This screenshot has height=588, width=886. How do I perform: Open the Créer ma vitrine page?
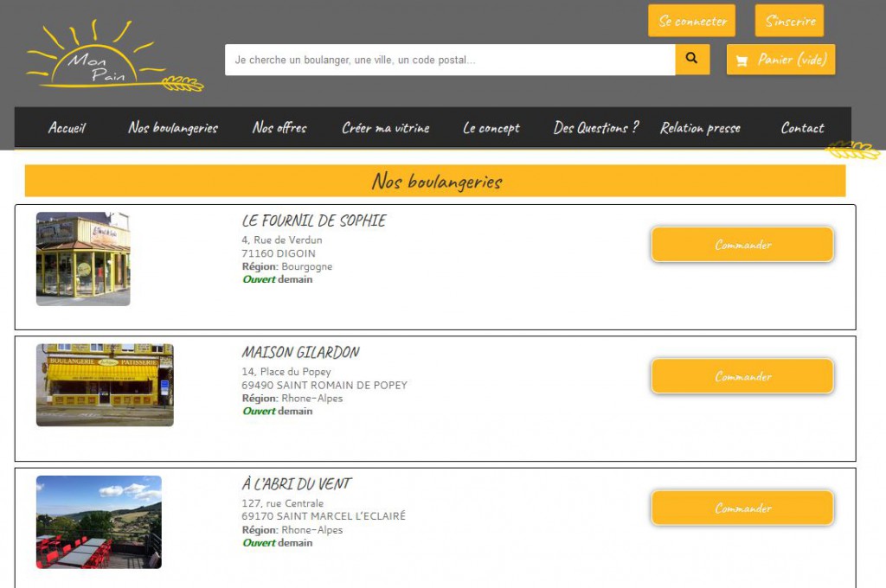(x=385, y=128)
